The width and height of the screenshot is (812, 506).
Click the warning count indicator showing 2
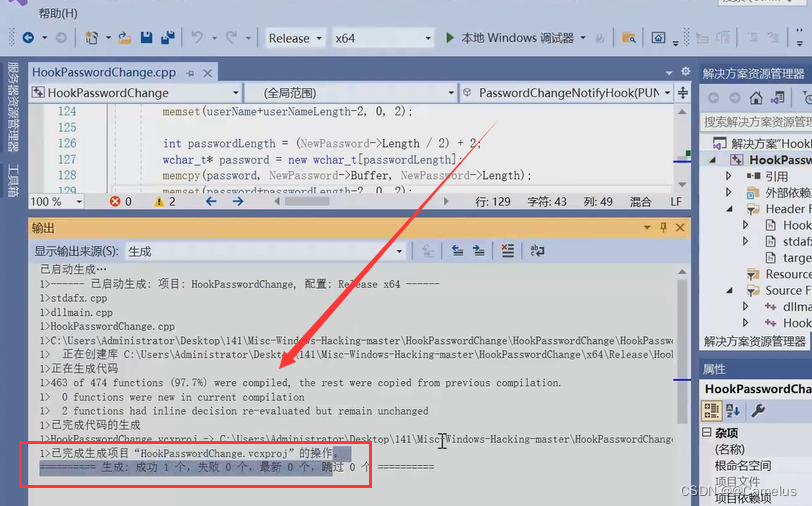[x=165, y=201]
